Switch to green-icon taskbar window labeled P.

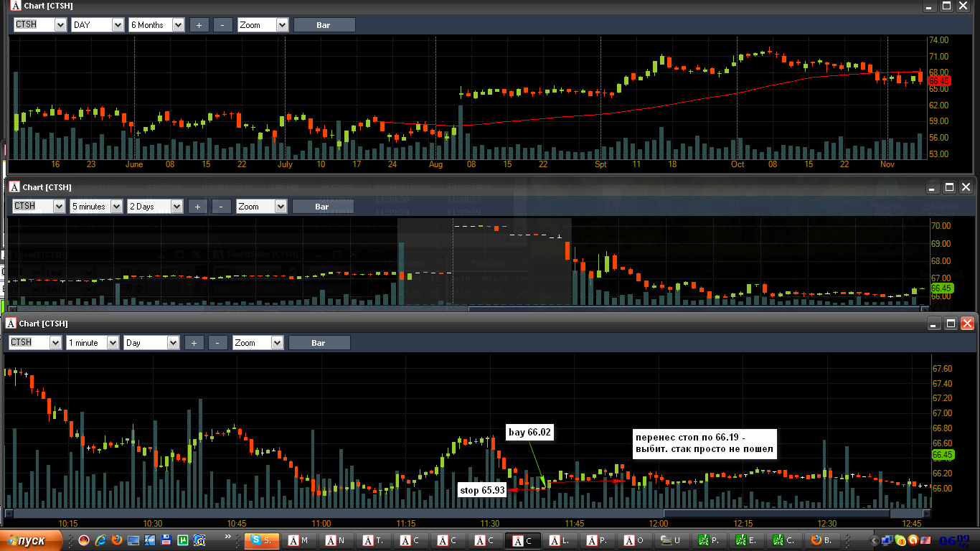click(x=710, y=540)
